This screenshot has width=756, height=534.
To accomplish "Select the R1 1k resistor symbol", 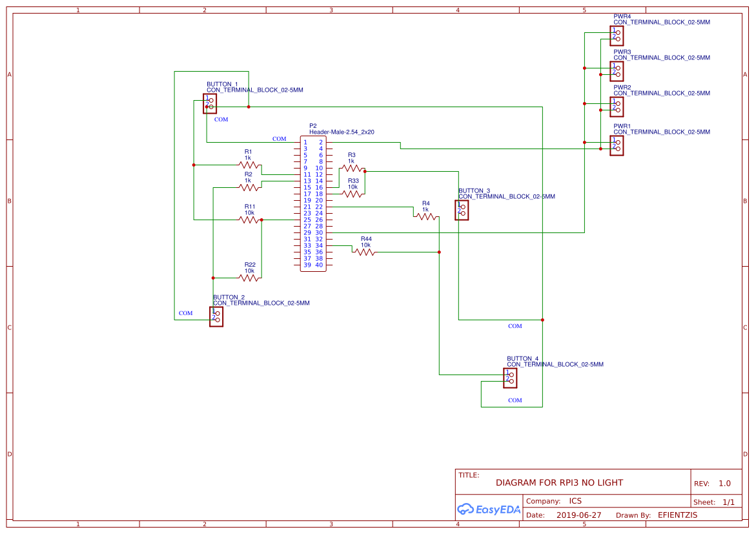I will pyautogui.click(x=250, y=166).
